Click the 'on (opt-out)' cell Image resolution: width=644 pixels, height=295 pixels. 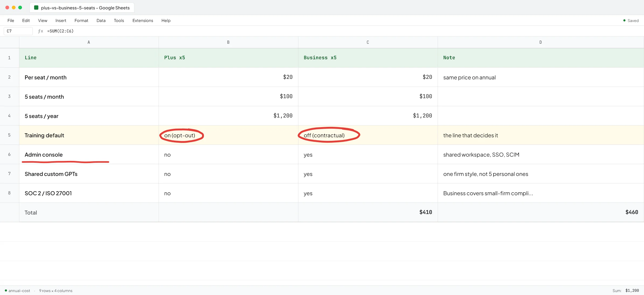(228, 135)
